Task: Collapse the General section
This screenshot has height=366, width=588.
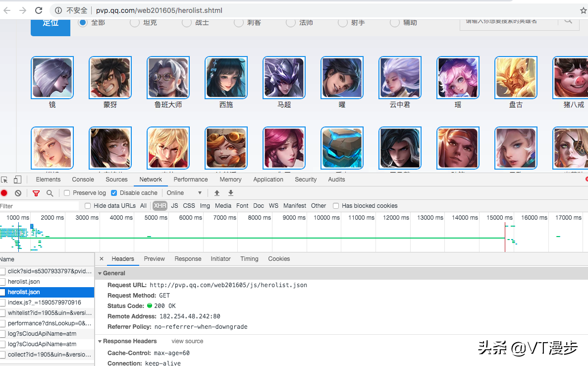Action: point(100,273)
